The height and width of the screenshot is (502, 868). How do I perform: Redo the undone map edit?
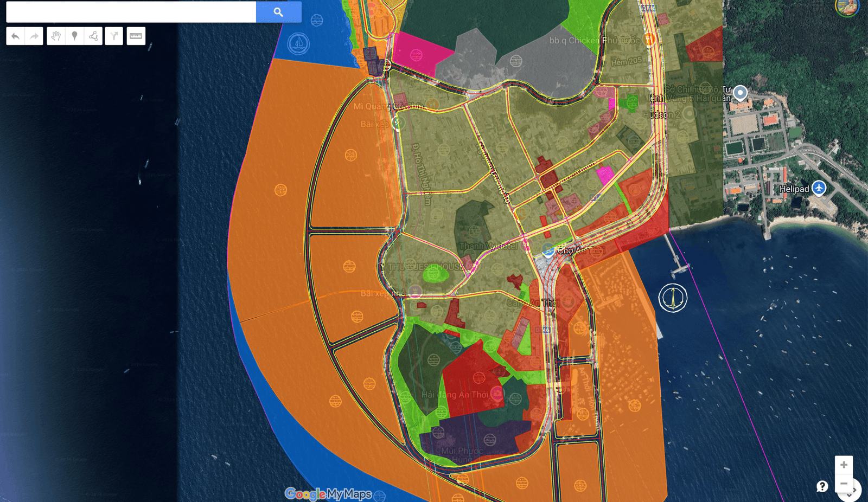pyautogui.click(x=34, y=36)
